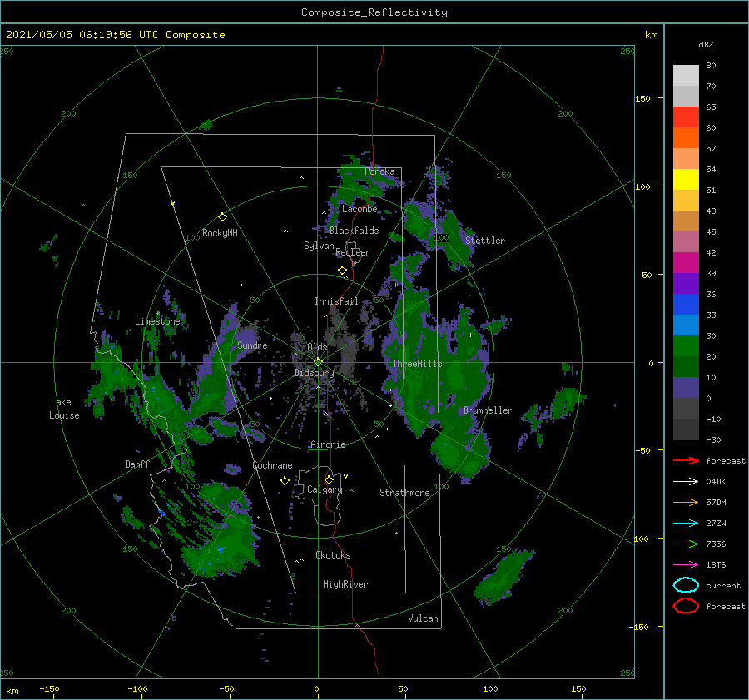Click the Composite_Reflectivity title
The image size is (749, 700).
374,12
